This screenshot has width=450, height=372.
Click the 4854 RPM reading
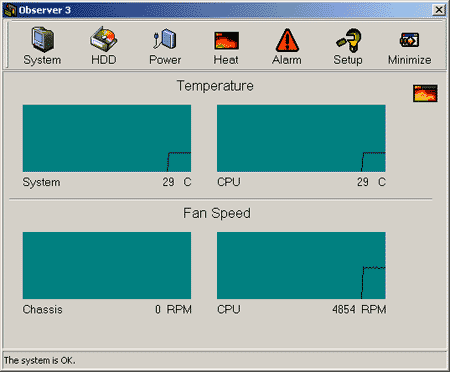tap(359, 309)
